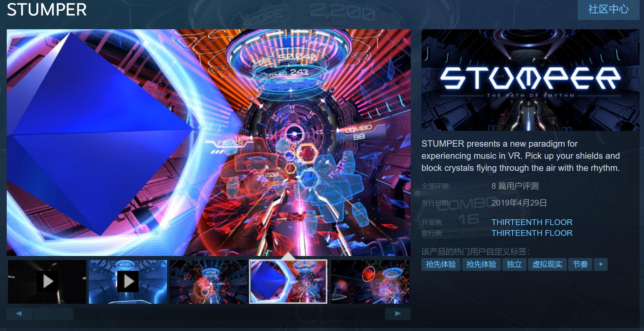Select the third screenshot thumbnail with red sparks
The height and width of the screenshot is (331, 644).
(x=209, y=282)
